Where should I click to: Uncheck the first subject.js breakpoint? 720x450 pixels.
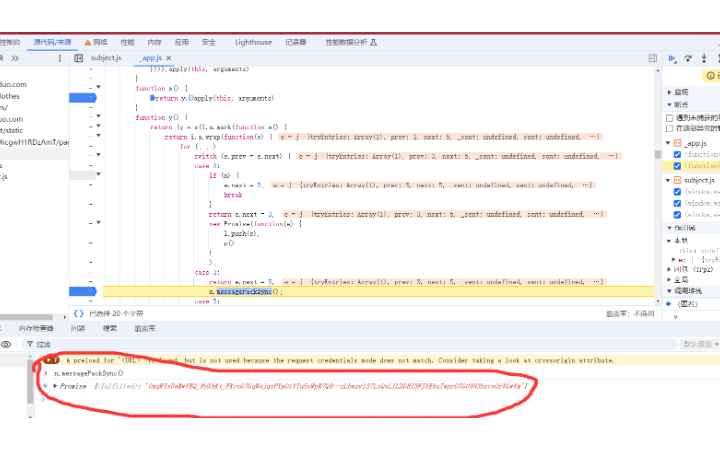click(x=677, y=191)
